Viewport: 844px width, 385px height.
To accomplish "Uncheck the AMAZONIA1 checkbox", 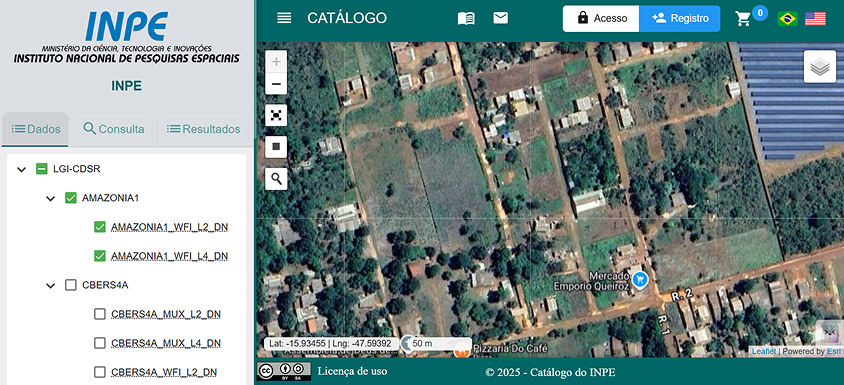I will [x=71, y=198].
